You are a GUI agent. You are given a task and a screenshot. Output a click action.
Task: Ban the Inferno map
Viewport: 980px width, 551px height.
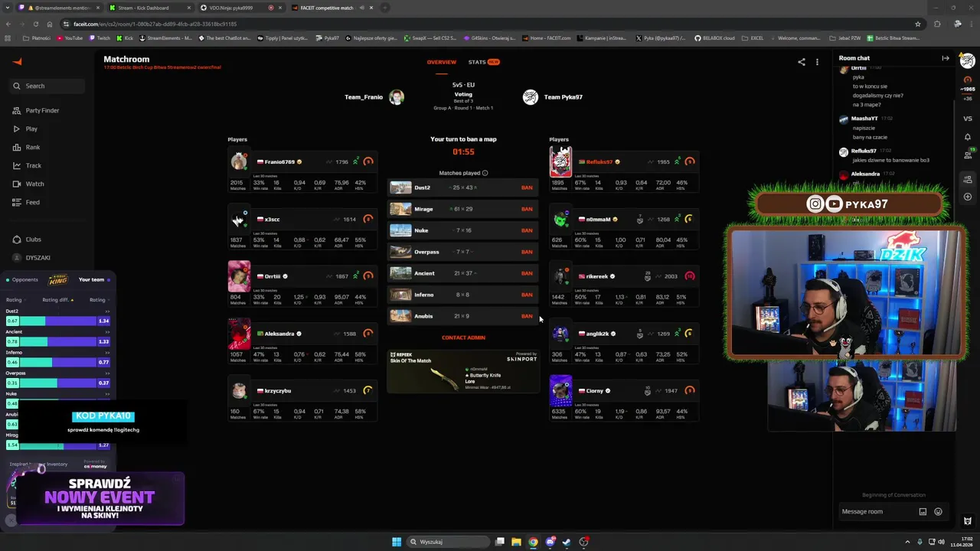(527, 295)
